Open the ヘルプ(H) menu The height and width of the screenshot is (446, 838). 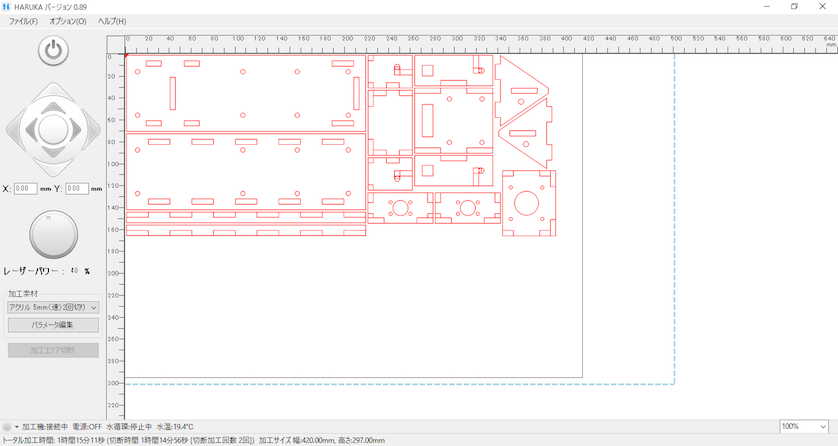click(x=111, y=21)
